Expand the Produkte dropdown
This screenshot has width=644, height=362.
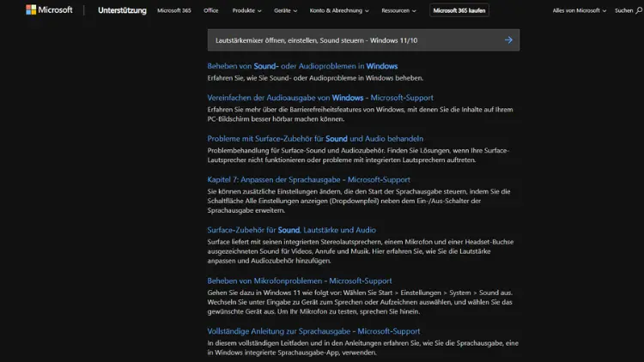[246, 10]
